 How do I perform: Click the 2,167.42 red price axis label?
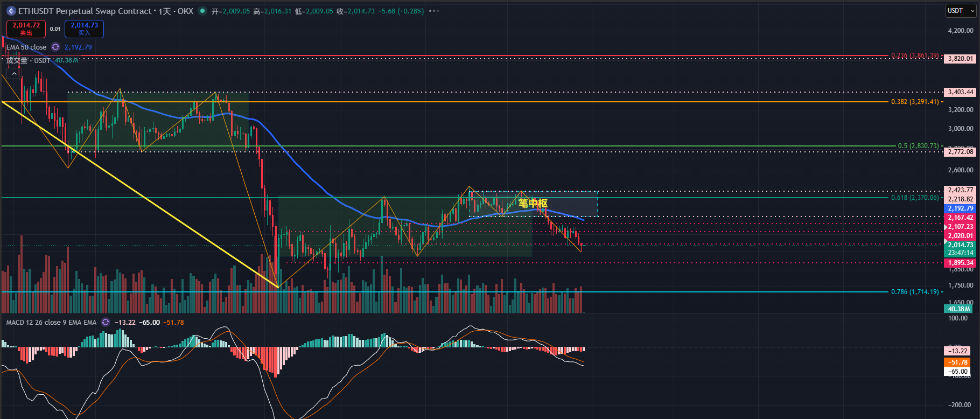point(961,218)
